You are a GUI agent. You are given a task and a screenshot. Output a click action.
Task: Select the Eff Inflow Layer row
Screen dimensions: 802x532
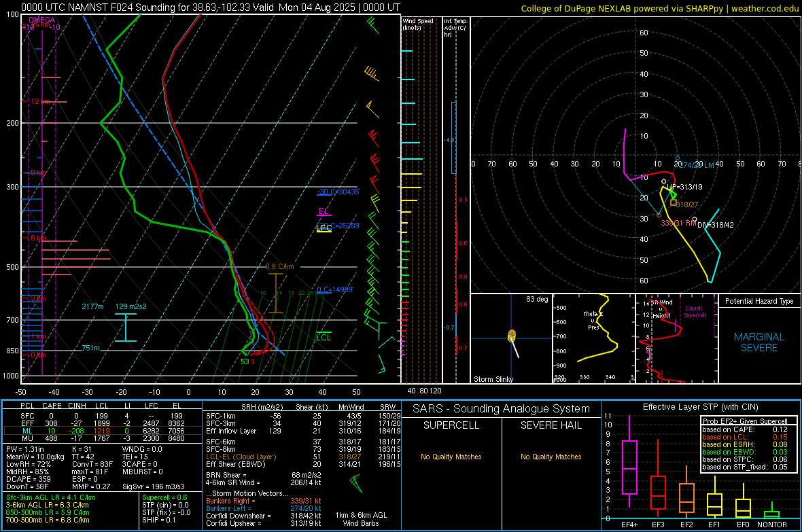[x=303, y=431]
